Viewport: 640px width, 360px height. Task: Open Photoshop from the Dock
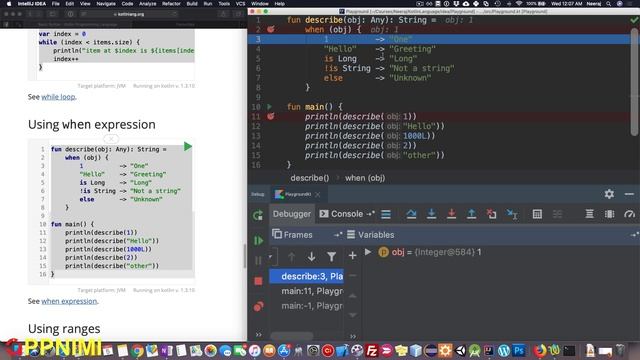(519, 351)
